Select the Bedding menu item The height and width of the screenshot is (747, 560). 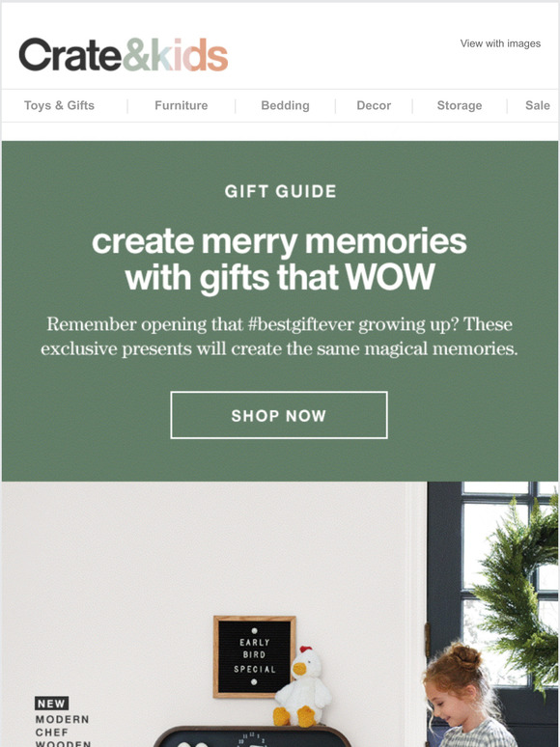click(x=285, y=105)
